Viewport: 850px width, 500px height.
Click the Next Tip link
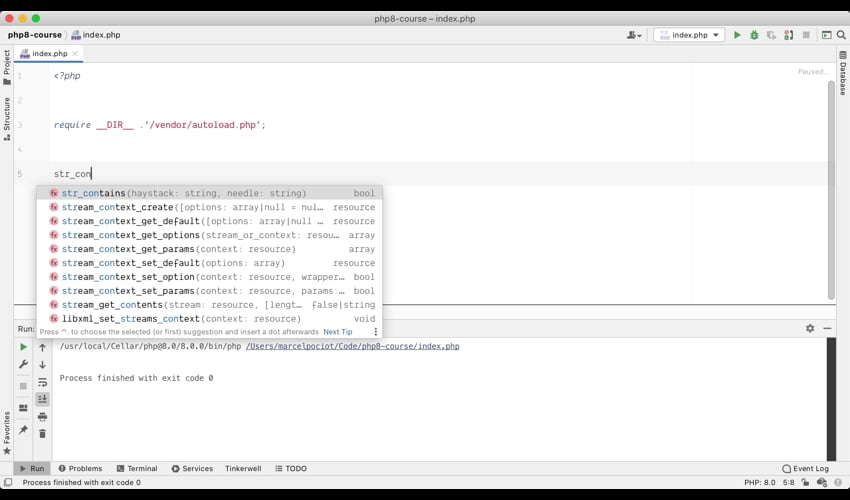[338, 332]
